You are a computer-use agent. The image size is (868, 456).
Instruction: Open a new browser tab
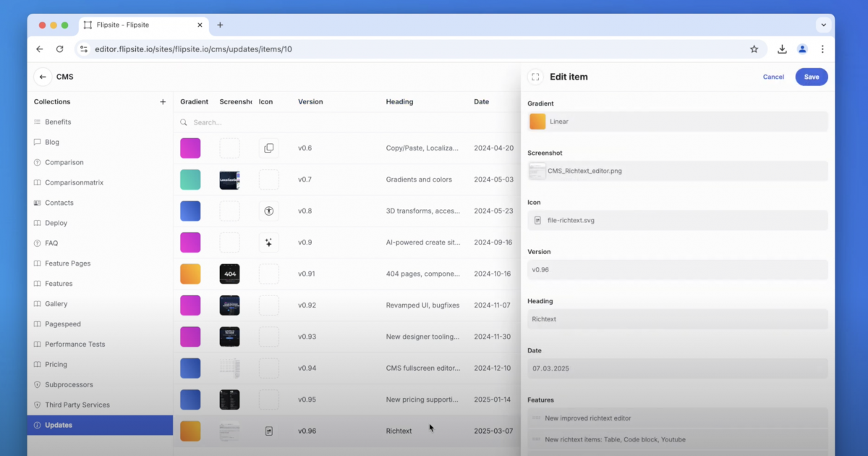coord(220,25)
